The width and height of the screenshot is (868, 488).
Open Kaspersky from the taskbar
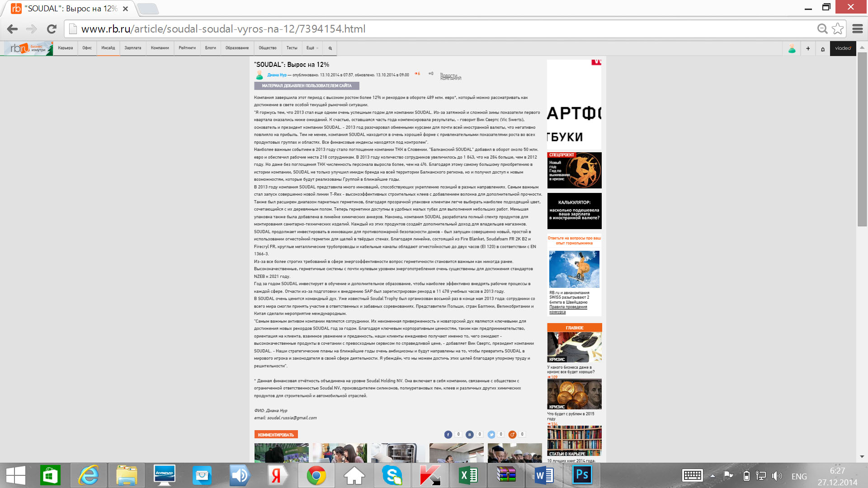pos(430,475)
